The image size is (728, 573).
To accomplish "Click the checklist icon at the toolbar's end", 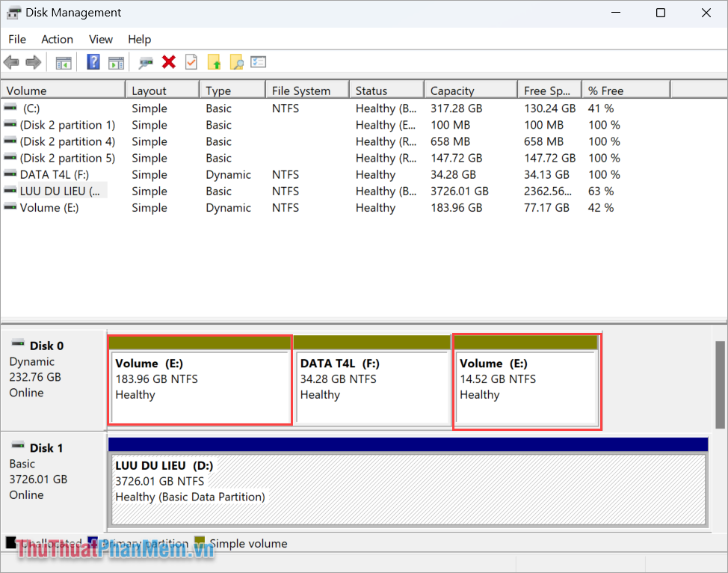I will pos(258,62).
